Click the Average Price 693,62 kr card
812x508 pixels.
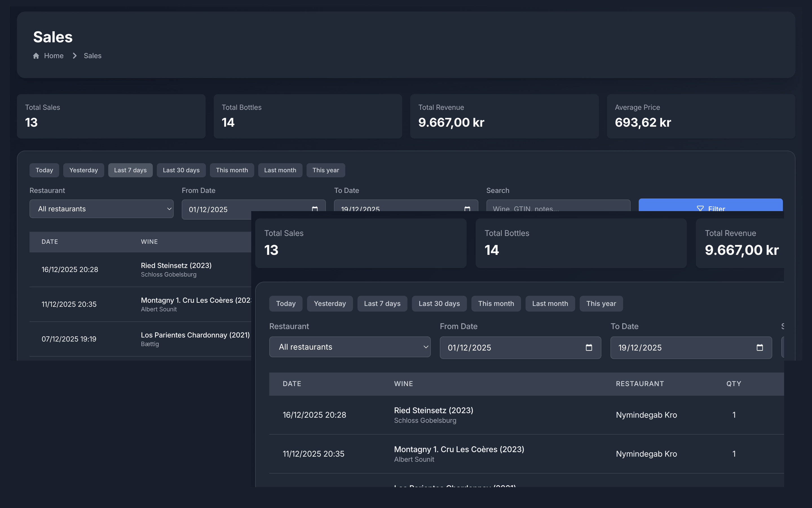tap(701, 116)
